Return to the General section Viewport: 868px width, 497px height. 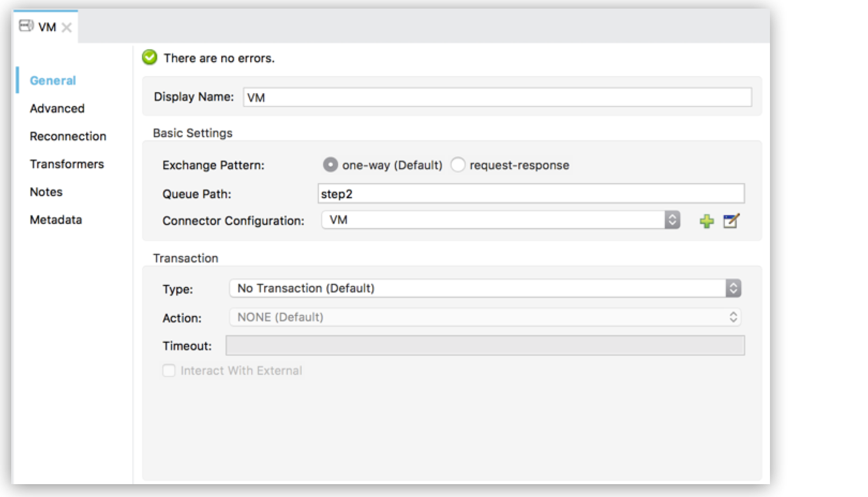(x=53, y=80)
